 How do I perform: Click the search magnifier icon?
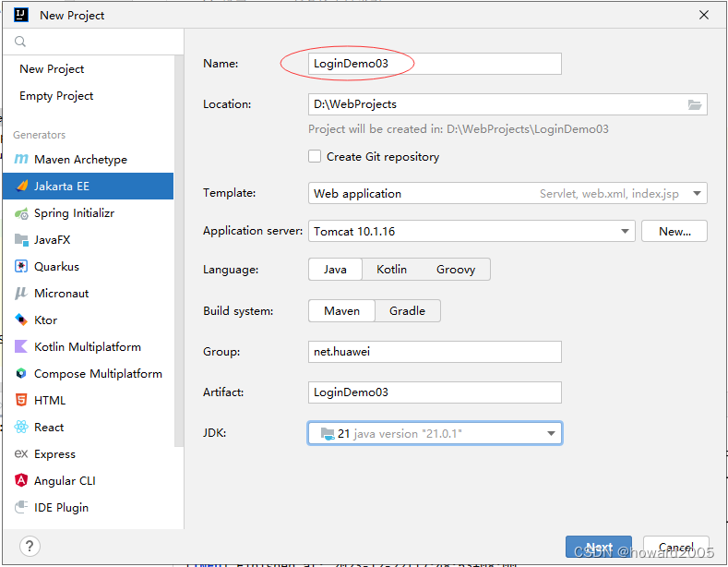(20, 42)
